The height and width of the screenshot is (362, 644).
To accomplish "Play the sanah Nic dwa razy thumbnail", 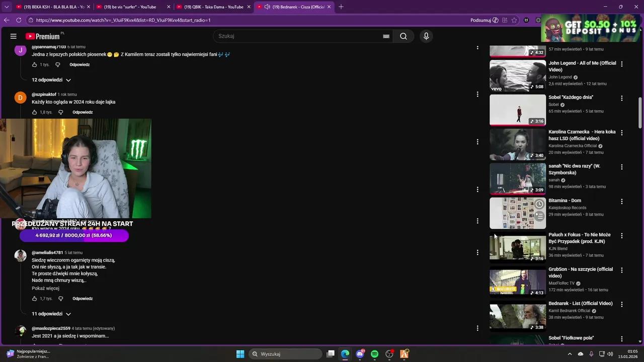I will click(x=517, y=178).
